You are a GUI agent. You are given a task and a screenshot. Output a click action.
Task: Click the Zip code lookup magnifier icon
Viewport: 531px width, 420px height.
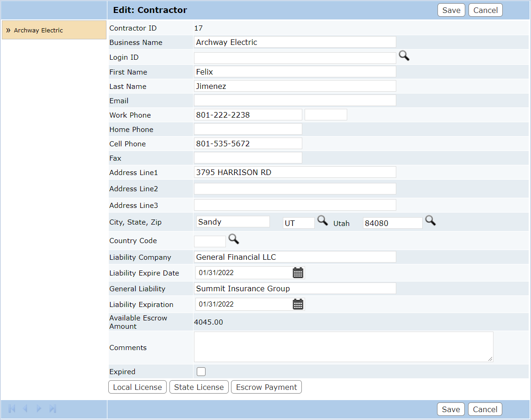coord(431,221)
